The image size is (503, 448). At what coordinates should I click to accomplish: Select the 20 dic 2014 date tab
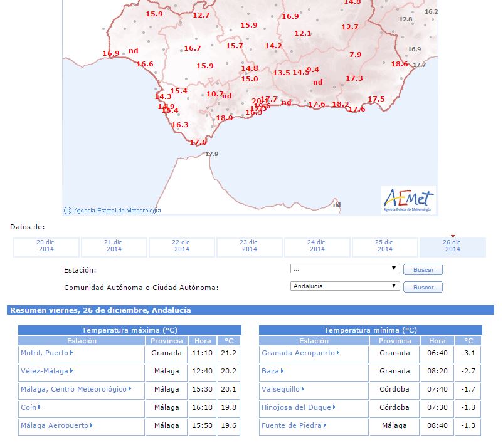coord(46,246)
